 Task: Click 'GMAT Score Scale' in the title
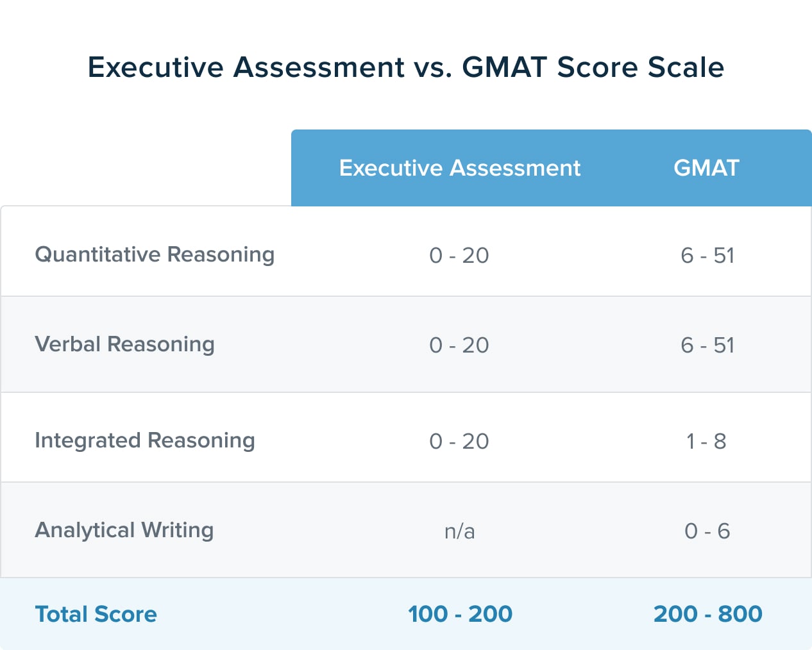click(593, 67)
